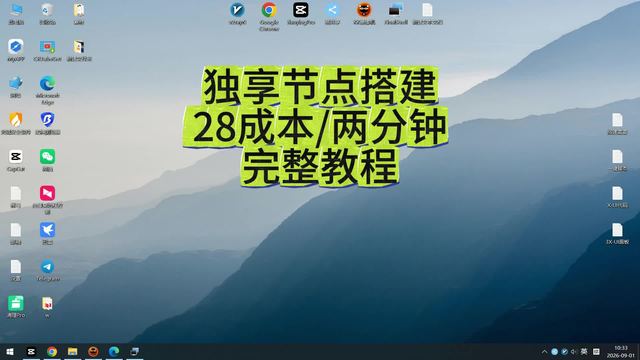Viewport: 640px width, 360px height.
Task: Switch to Chrome in the taskbar
Action: 52,351
